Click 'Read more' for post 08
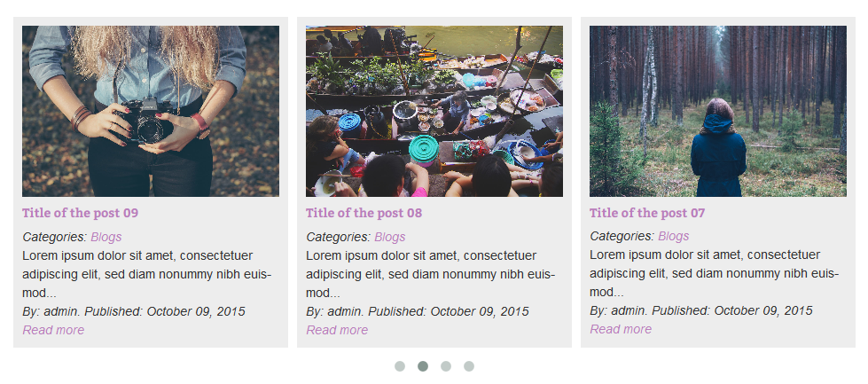 tap(337, 330)
